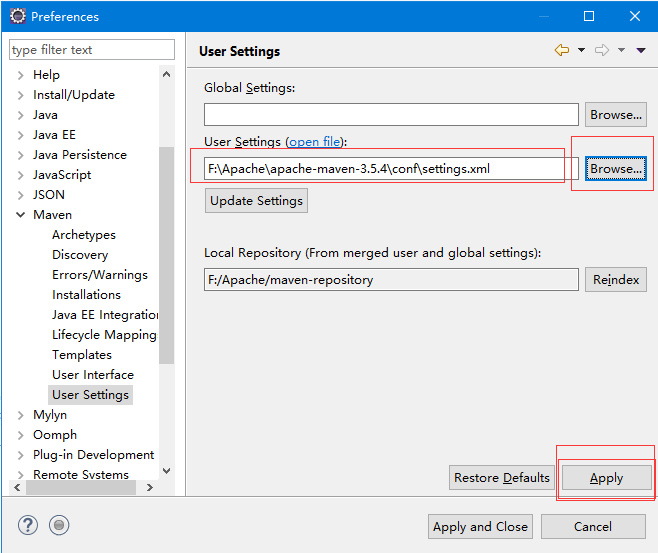Click the Preferences window gear icon

pyautogui.click(x=17, y=16)
